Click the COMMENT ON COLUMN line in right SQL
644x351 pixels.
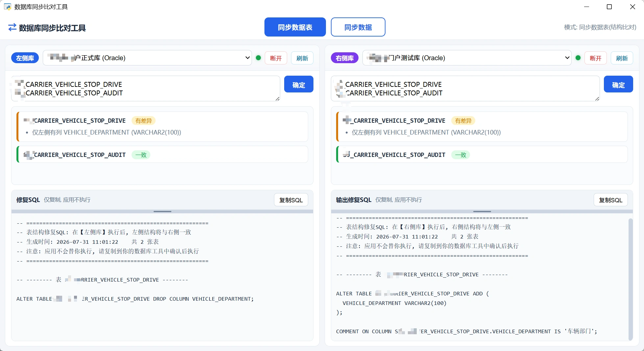coord(466,331)
